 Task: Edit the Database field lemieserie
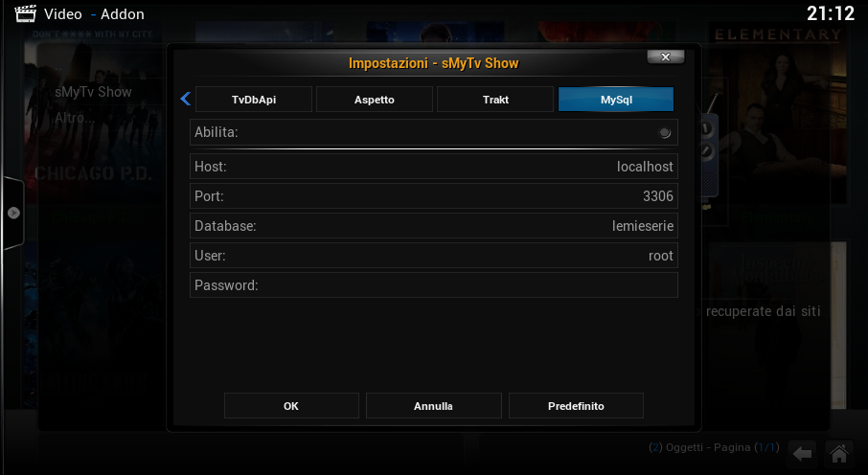[x=433, y=226]
